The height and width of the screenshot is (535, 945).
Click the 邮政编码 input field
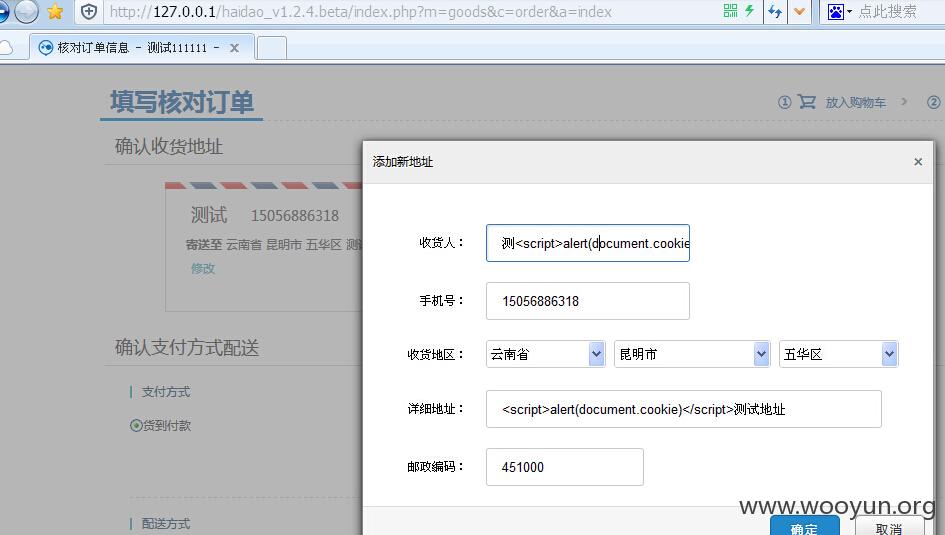tap(565, 467)
